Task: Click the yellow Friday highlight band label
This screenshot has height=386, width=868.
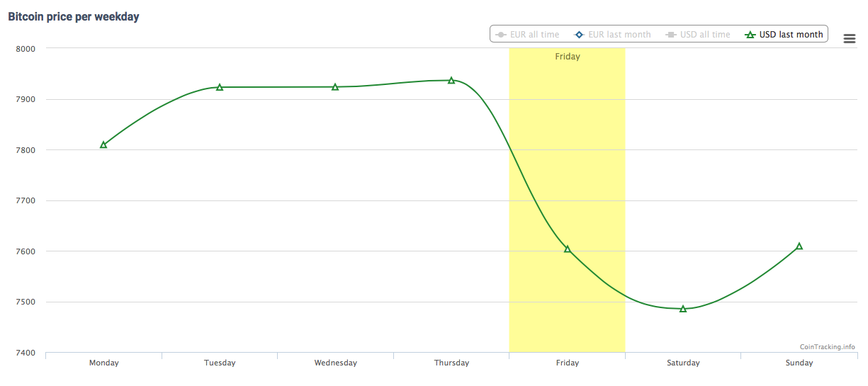Action: point(568,57)
